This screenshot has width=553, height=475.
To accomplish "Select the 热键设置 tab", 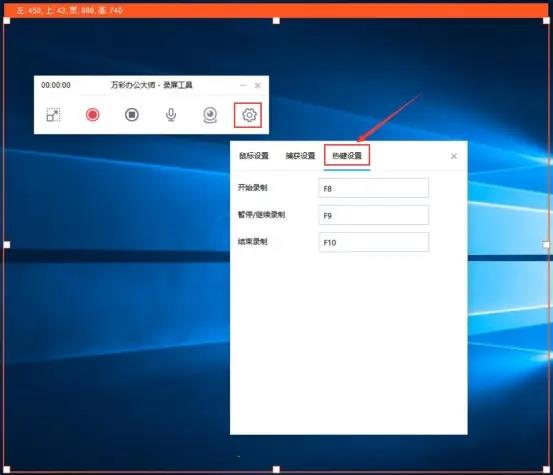I will coord(347,156).
